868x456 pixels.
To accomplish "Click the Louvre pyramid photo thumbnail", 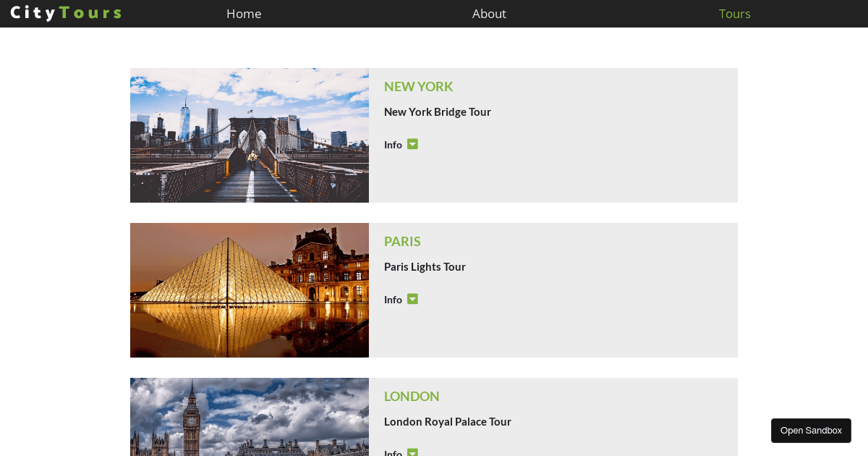I will [x=249, y=290].
